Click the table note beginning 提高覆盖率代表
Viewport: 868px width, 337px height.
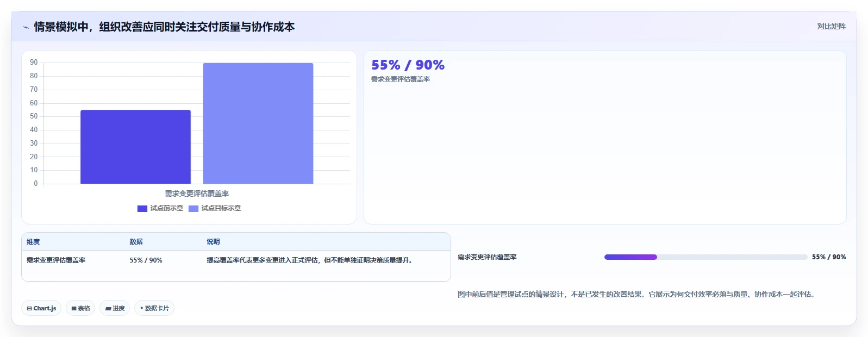click(310, 260)
